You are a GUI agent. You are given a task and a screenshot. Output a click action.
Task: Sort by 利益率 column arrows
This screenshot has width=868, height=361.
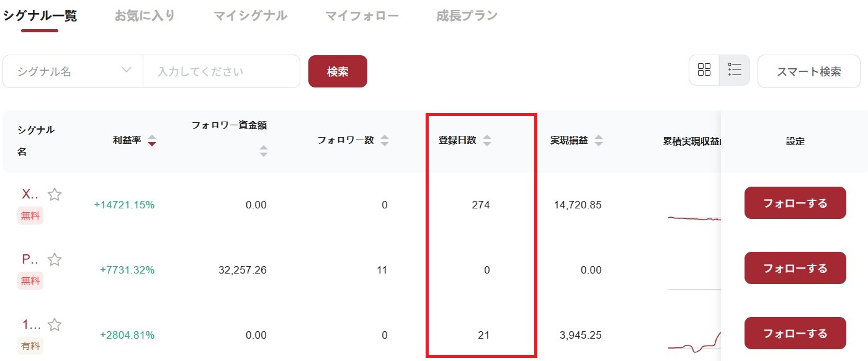click(x=152, y=141)
